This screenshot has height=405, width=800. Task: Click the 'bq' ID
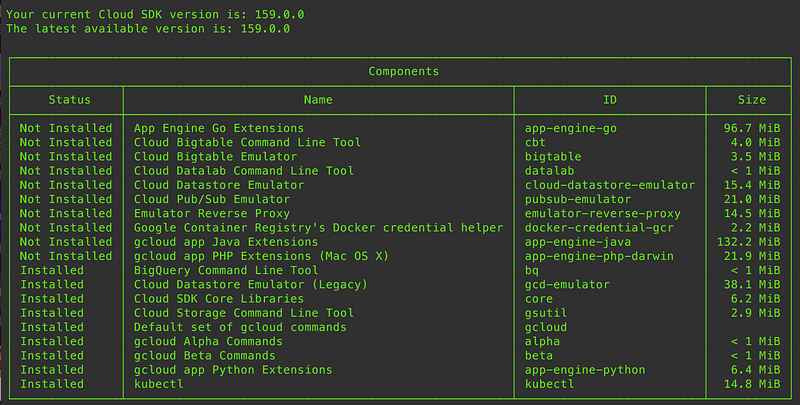click(x=532, y=271)
